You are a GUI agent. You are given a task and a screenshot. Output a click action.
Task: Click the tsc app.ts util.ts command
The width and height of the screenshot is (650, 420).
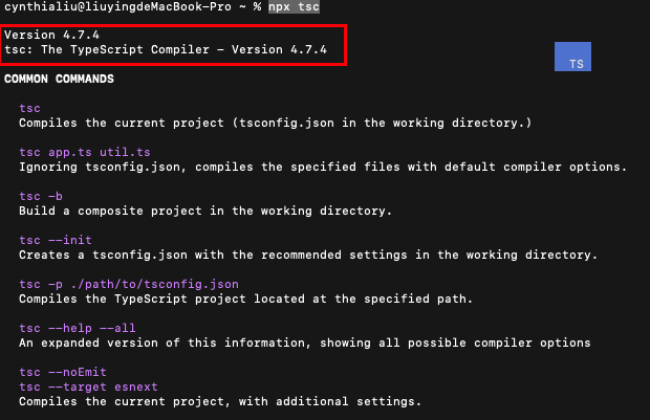[x=85, y=152]
